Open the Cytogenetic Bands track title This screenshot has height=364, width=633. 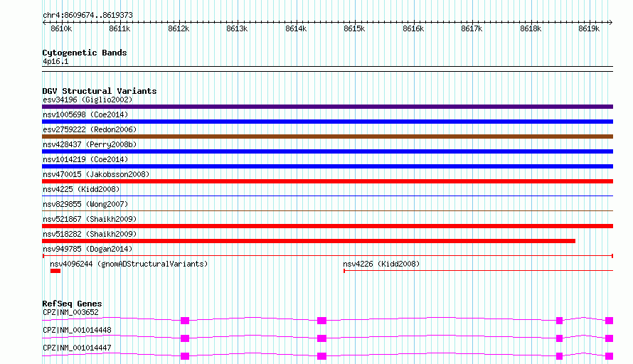(x=85, y=53)
